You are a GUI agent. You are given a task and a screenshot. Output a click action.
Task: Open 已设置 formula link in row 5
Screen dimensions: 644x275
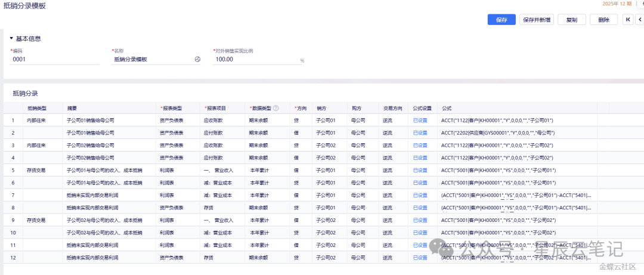(x=420, y=170)
